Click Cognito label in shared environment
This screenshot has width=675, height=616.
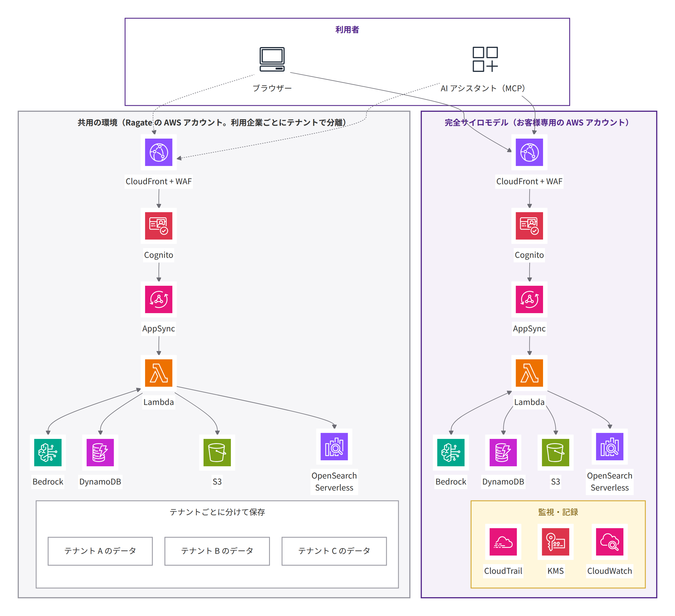click(x=158, y=255)
